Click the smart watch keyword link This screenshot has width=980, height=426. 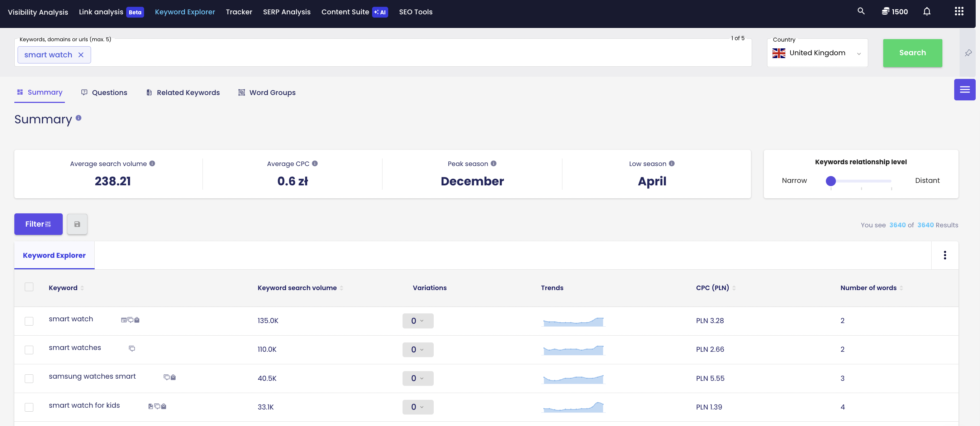(x=71, y=319)
